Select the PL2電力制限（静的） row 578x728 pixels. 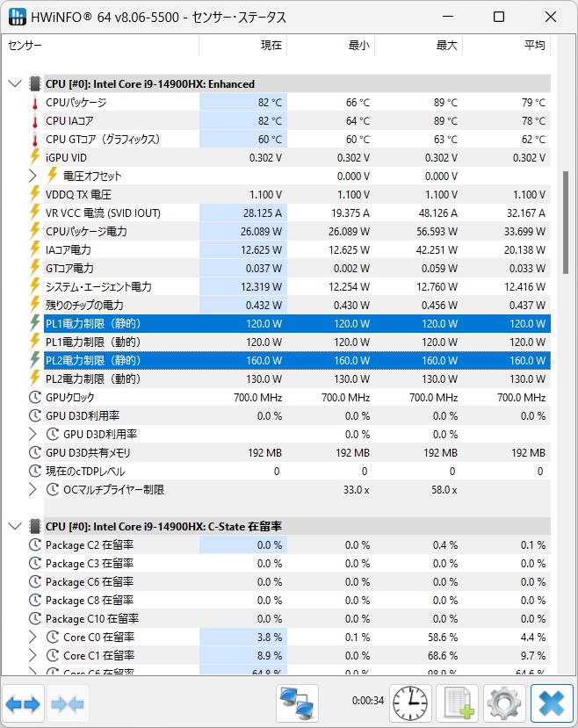coord(297,361)
